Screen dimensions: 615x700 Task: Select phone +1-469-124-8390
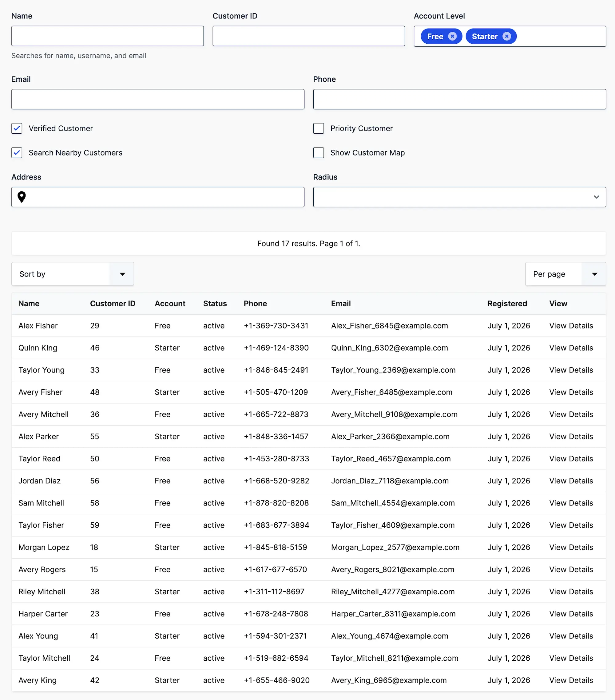[276, 348]
